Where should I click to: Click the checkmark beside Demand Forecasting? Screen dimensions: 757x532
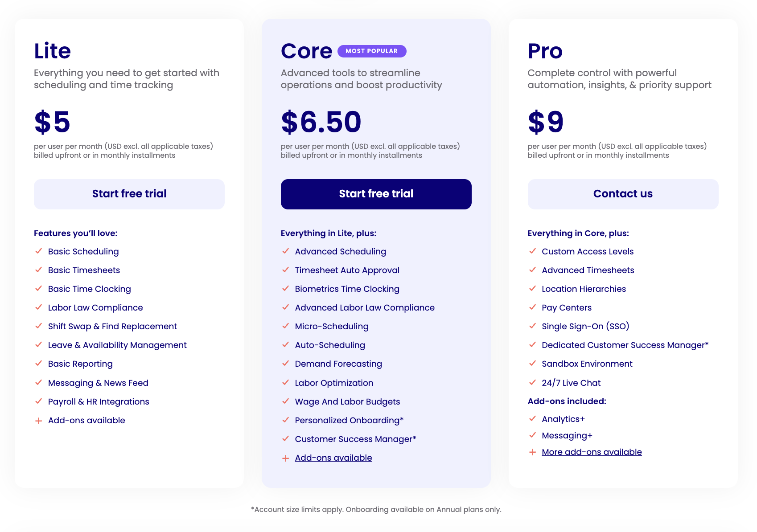pos(285,364)
